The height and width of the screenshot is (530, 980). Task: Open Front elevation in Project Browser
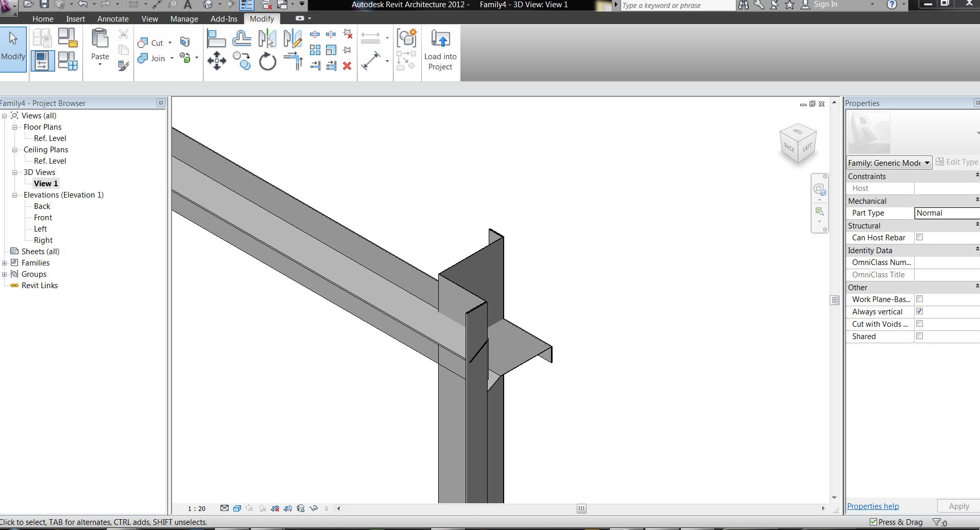[x=43, y=218]
